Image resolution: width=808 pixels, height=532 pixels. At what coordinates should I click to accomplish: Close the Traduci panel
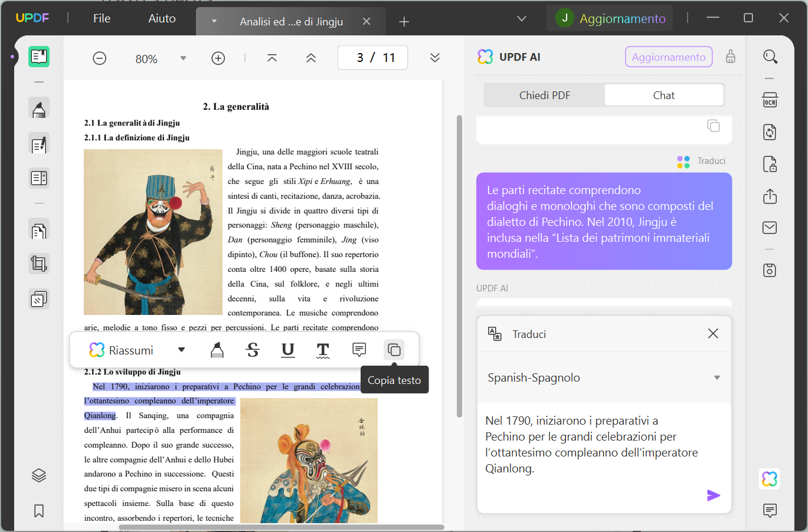(713, 334)
